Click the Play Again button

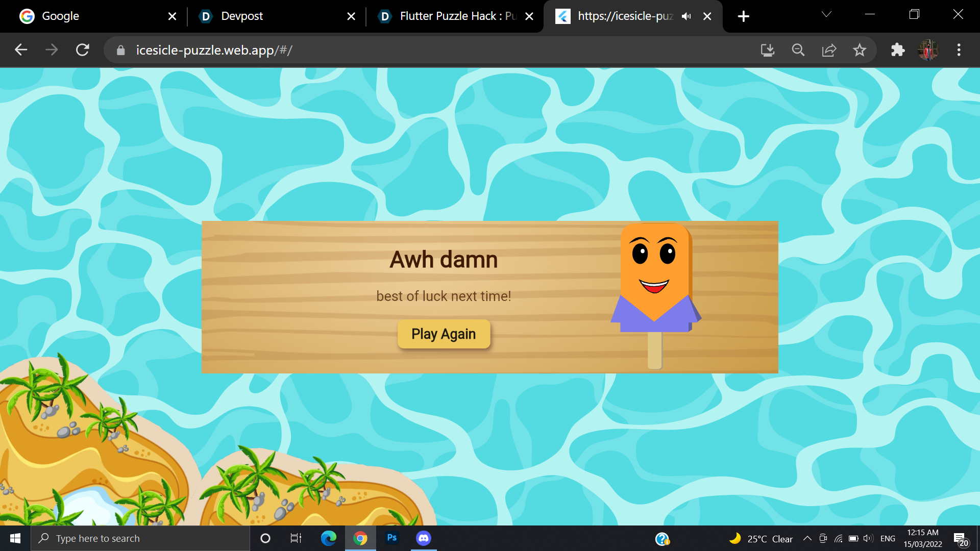[x=444, y=334]
